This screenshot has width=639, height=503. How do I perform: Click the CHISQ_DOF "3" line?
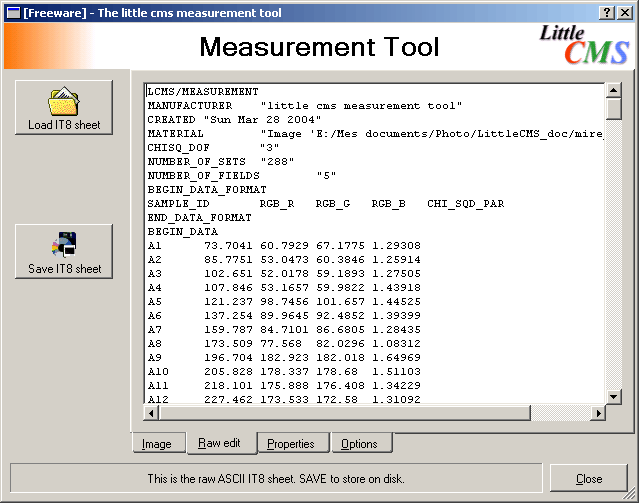click(x=213, y=148)
